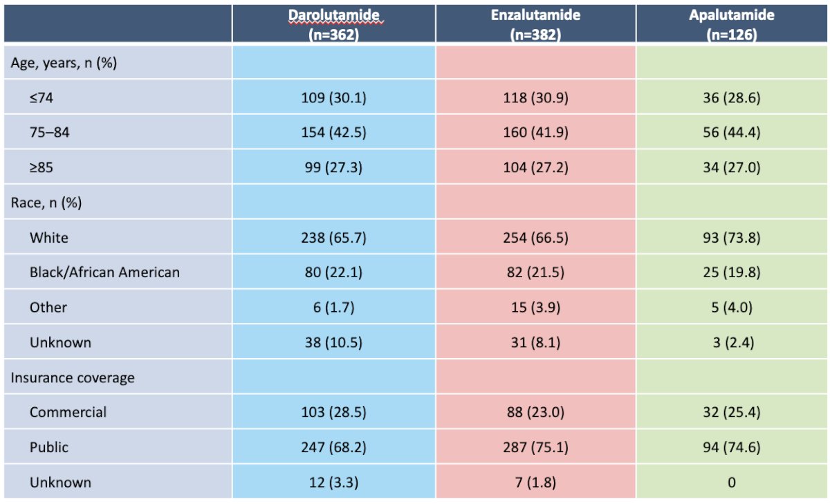Click the cell showing 93 (73.8)
Screen dimensions: 830x504
coord(732,237)
